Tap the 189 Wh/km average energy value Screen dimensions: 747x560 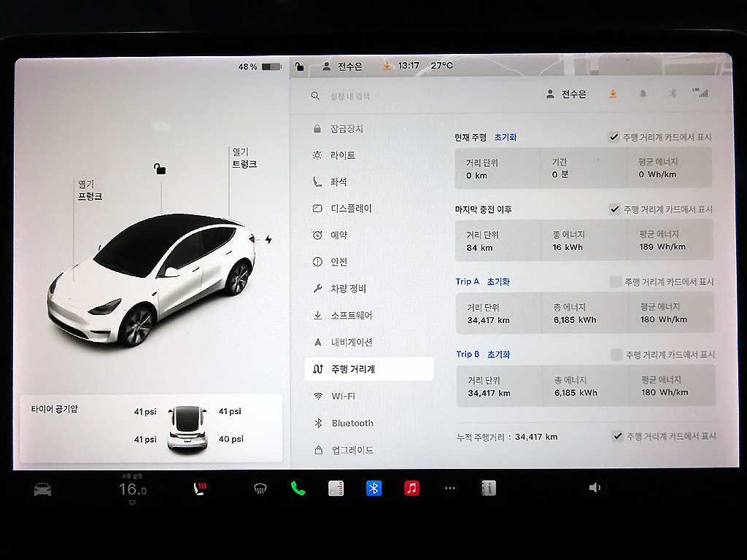coord(662,246)
